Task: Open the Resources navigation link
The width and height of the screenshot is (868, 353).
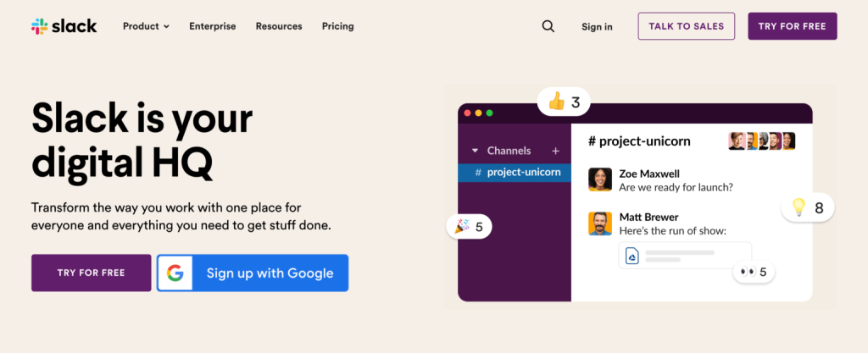Action: tap(279, 26)
